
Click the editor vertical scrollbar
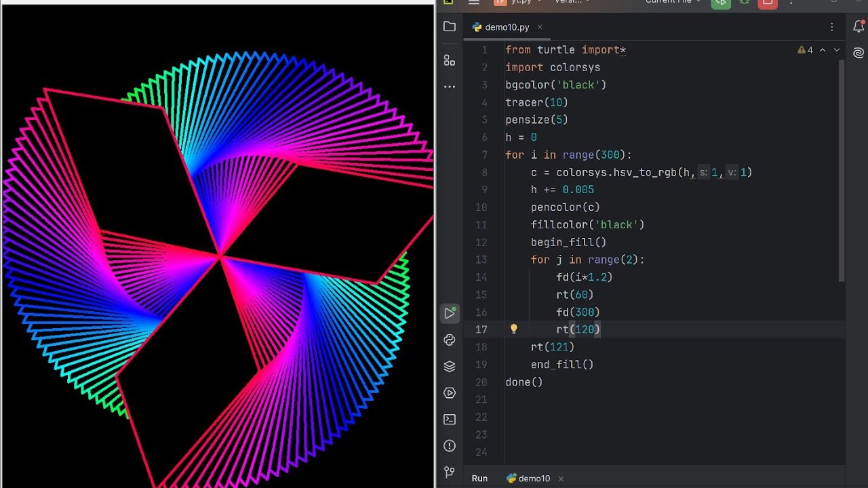[842, 169]
